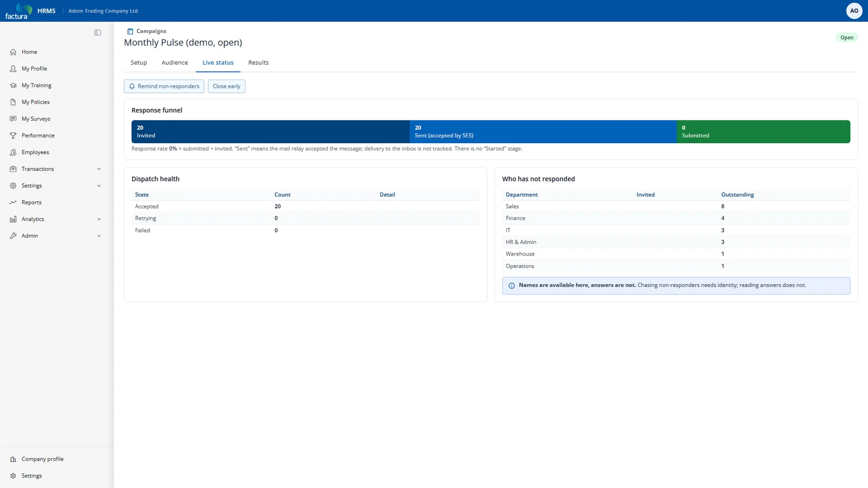This screenshot has height=488, width=868.
Task: Click the Finance department row
Action: (676, 219)
